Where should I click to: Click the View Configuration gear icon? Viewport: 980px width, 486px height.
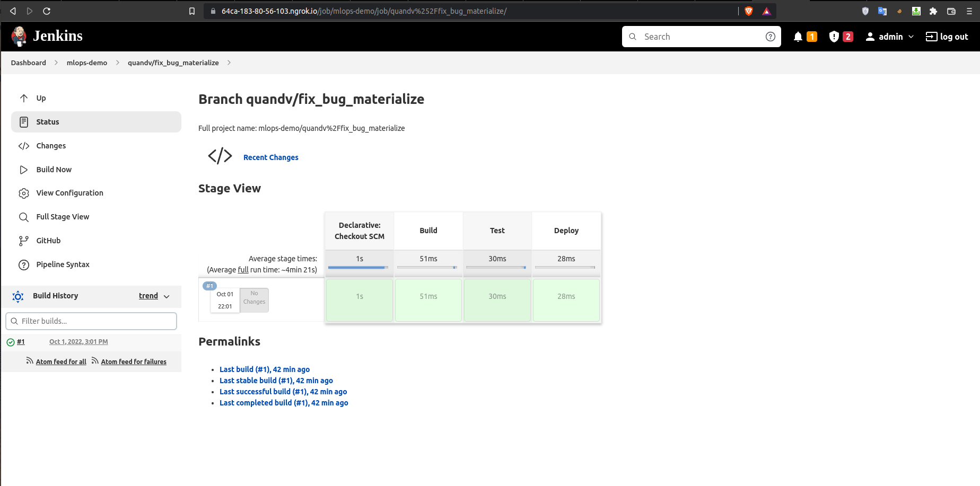point(24,193)
